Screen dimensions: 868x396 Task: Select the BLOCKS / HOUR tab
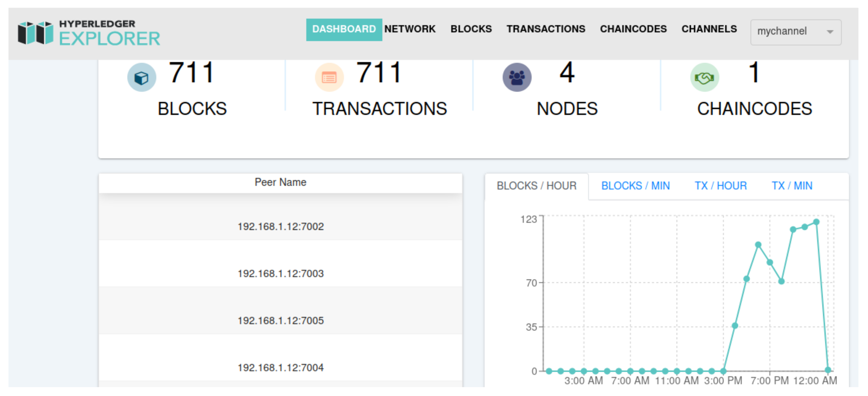point(536,186)
